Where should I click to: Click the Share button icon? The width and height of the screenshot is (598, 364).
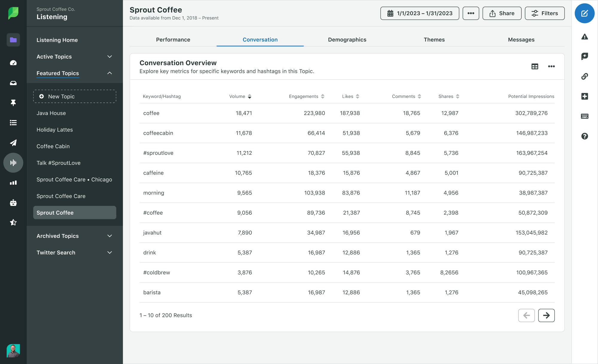492,14
